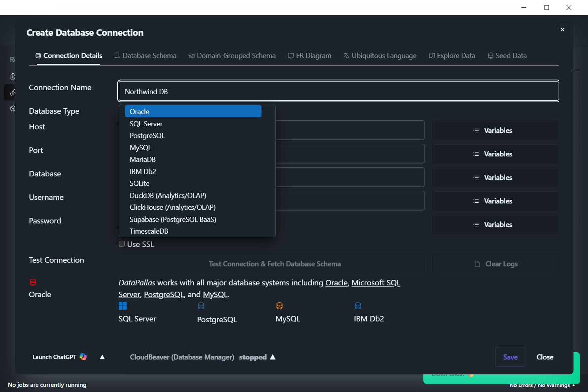This screenshot has width=588, height=392.
Task: Click Test Connection & Fetch Database Schema
Action: click(271, 264)
